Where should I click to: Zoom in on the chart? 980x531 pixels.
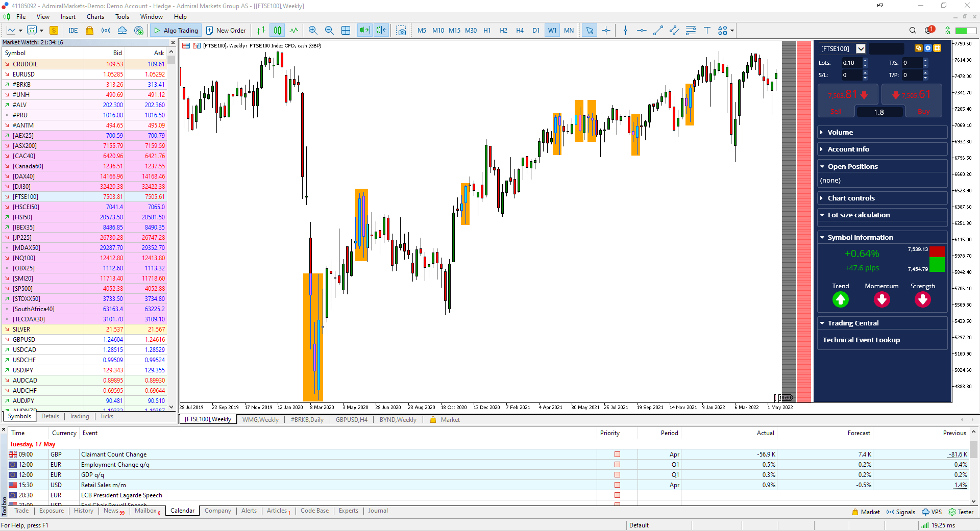coord(313,31)
